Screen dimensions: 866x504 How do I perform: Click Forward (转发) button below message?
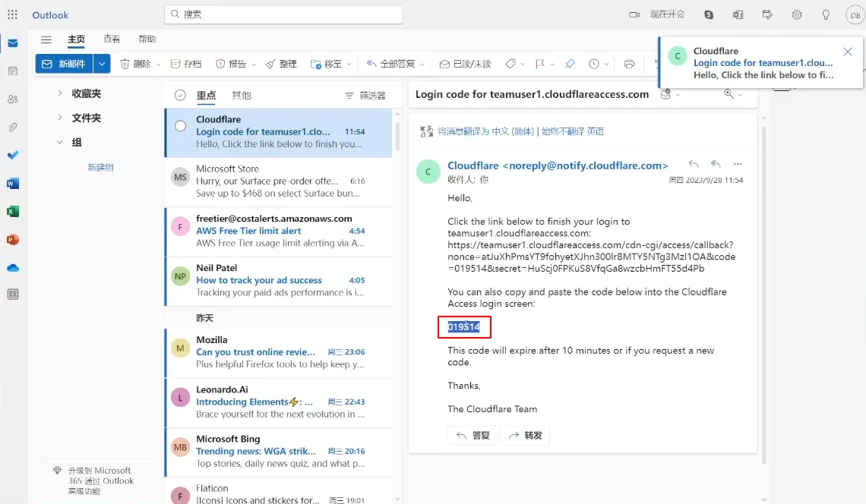coord(525,436)
